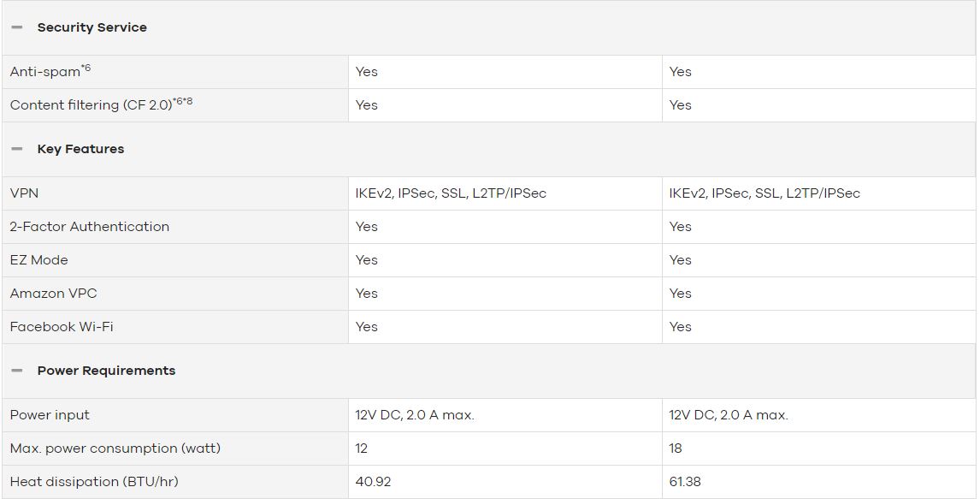Click the Amazon VPC row label

pyautogui.click(x=53, y=294)
